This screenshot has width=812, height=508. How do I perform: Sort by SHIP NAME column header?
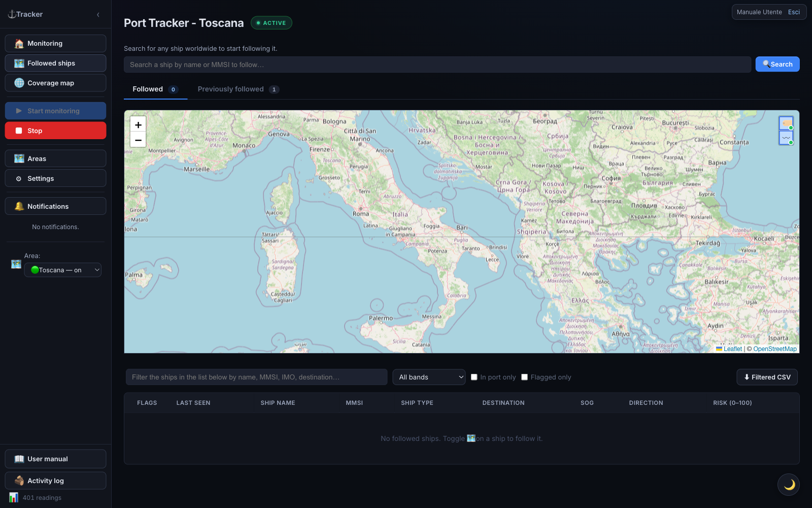[278, 403]
